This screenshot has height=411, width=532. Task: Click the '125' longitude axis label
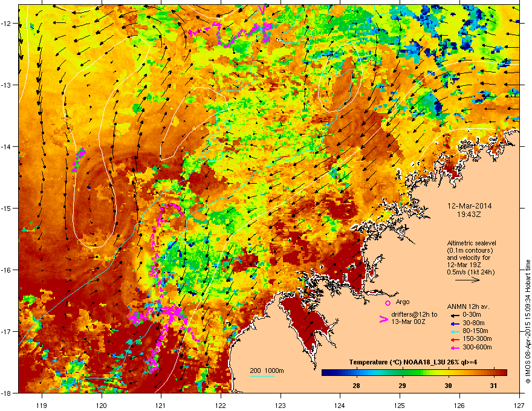400,406
